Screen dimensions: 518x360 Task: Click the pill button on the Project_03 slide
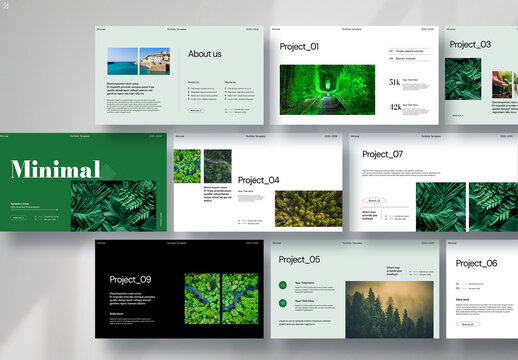click(x=458, y=115)
